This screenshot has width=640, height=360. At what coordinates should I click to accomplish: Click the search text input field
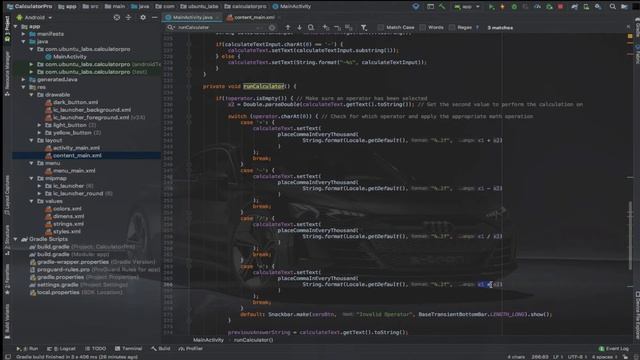pos(220,27)
